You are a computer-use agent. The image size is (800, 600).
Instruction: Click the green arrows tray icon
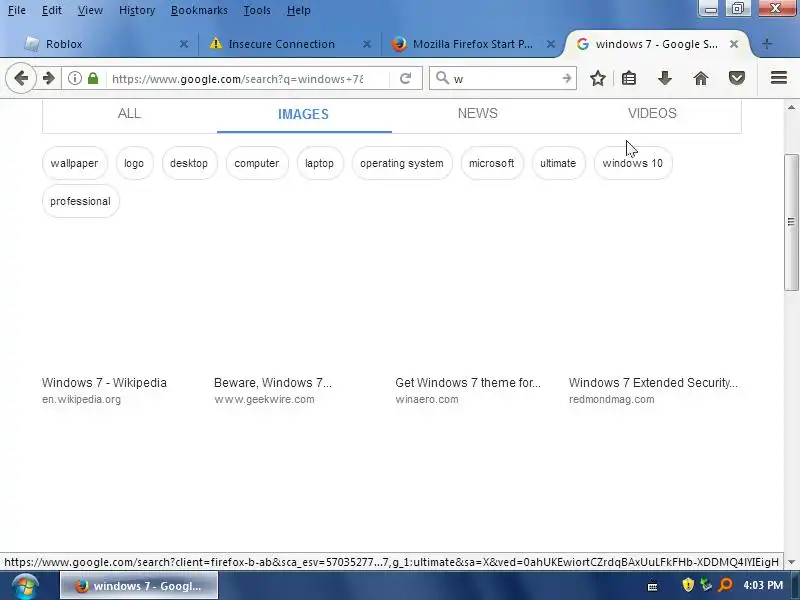pos(706,585)
